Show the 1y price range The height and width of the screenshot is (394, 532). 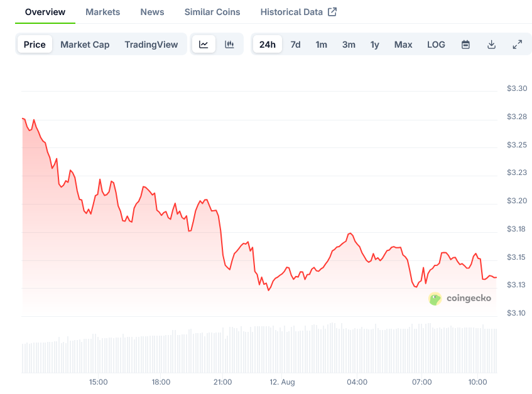375,45
